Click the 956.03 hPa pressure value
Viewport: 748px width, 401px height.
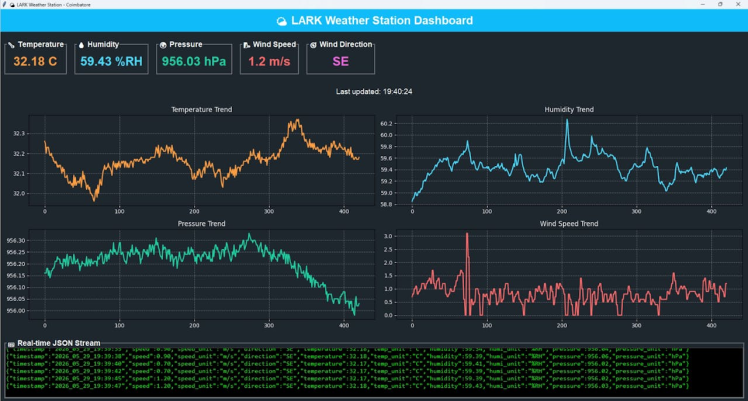(x=194, y=62)
